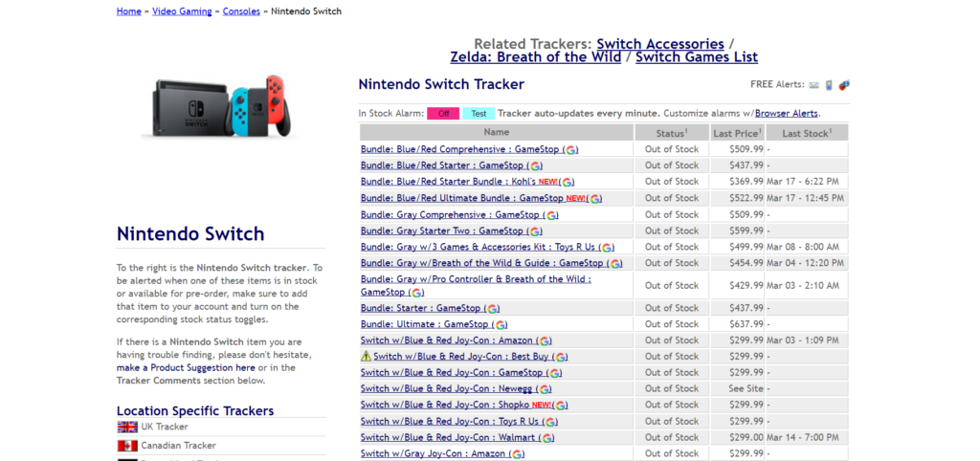Go to the Home breadcrumb

click(x=129, y=11)
